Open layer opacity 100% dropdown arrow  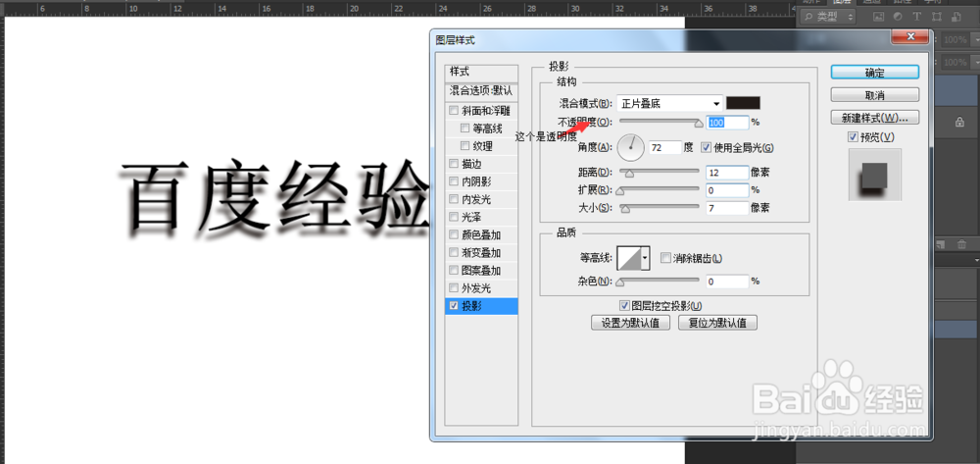coord(974,40)
